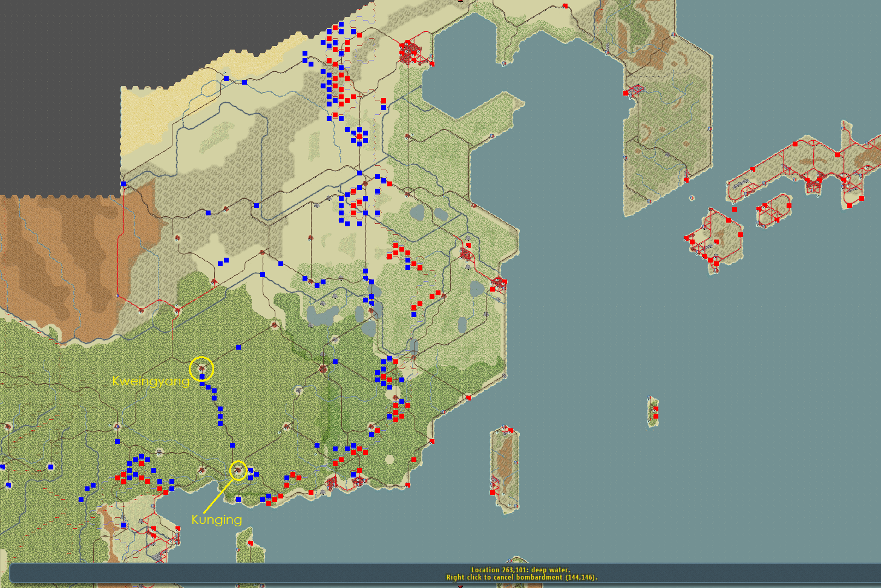Select the Kweingyang city base icon
This screenshot has width=881, height=588.
pos(201,368)
